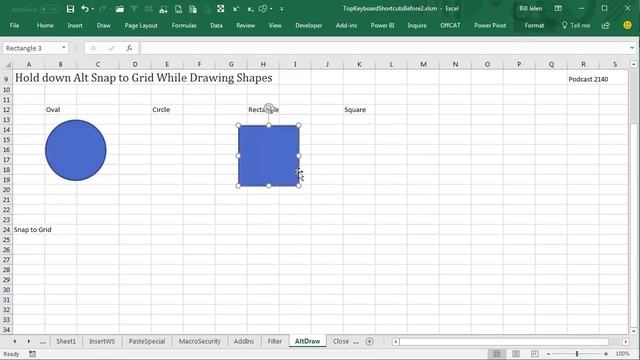Switch to the MacroSecurity worksheet tab
Screen dimensions: 640x360
(x=199, y=341)
